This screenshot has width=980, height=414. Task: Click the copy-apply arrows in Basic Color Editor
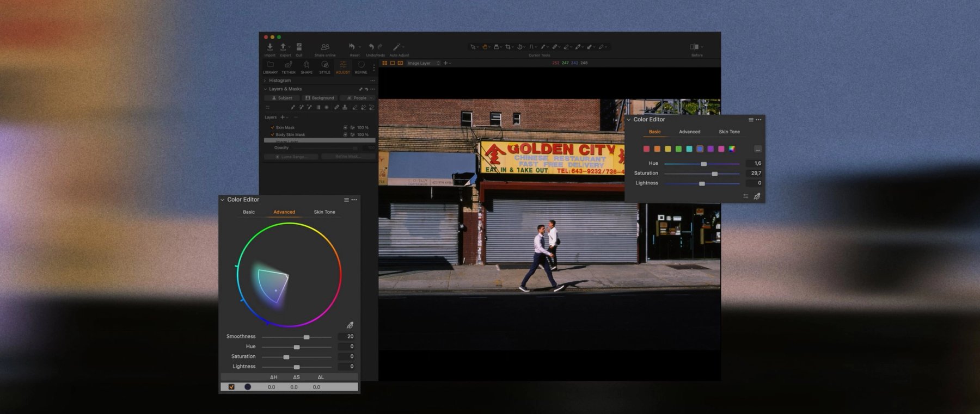click(745, 196)
